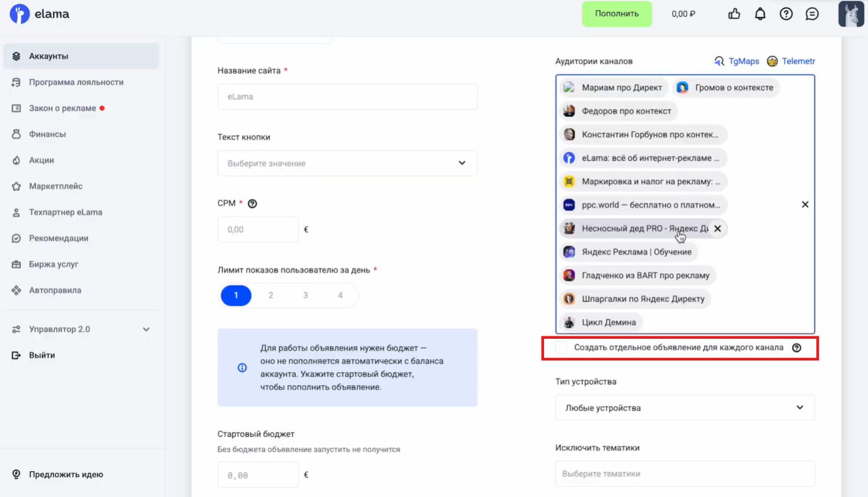868x497 pixels.
Task: Click the green Пополнить button
Action: coord(617,14)
